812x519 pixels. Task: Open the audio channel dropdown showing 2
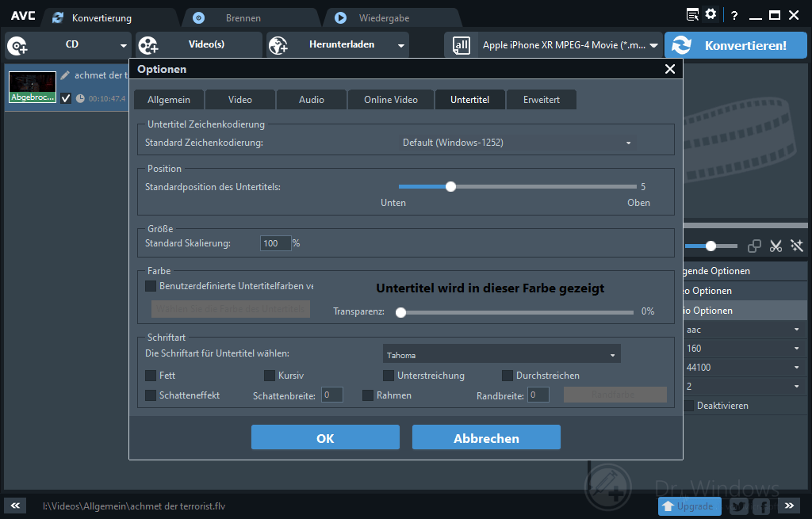(745, 387)
